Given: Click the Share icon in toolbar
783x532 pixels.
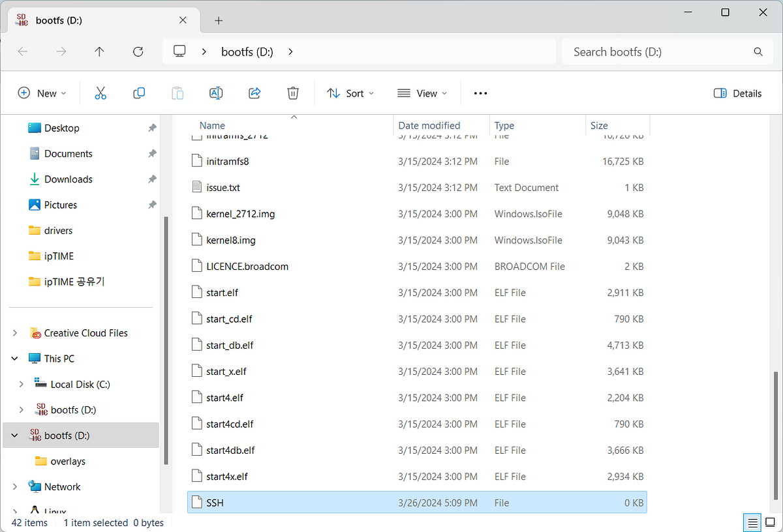Looking at the screenshot, I should [x=254, y=93].
